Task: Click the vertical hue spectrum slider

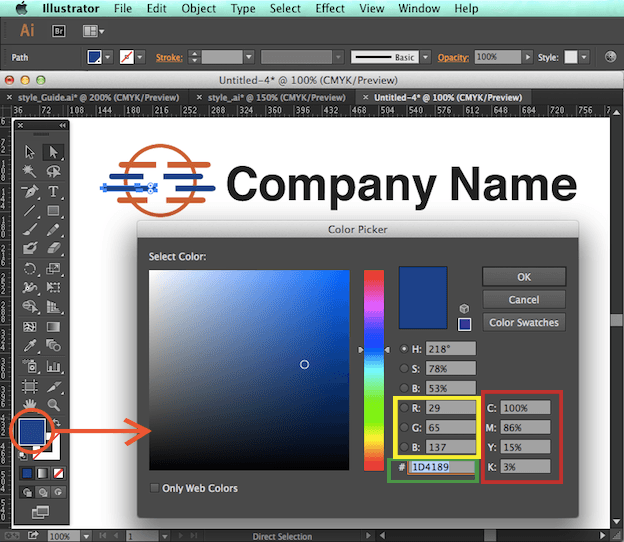Action: 374,370
